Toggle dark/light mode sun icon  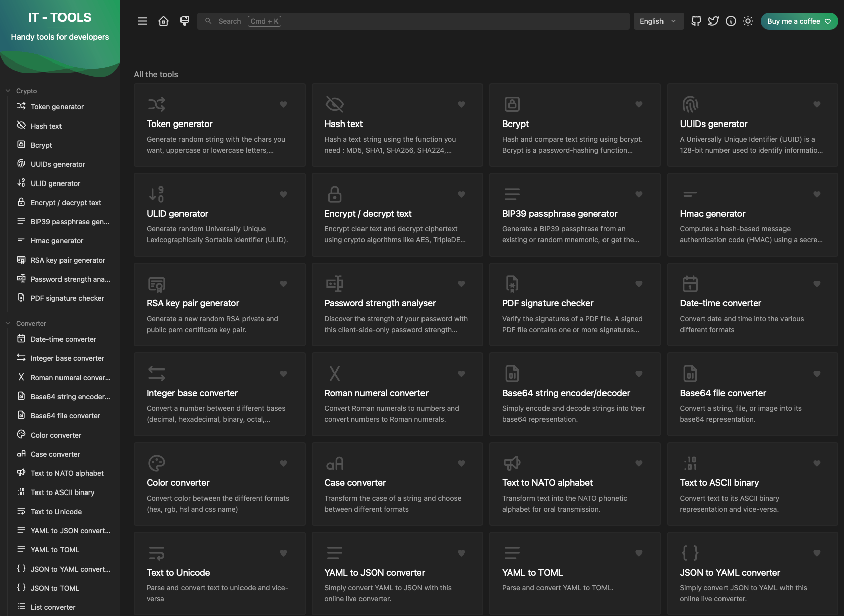(748, 21)
